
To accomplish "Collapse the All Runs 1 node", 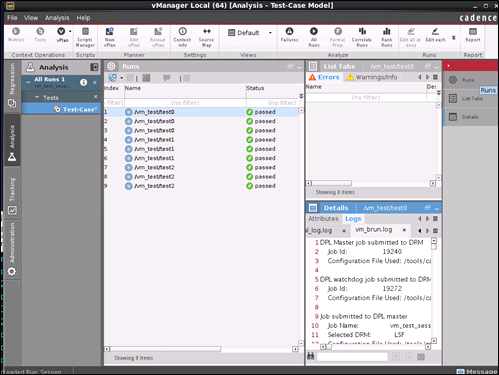I will [x=28, y=80].
